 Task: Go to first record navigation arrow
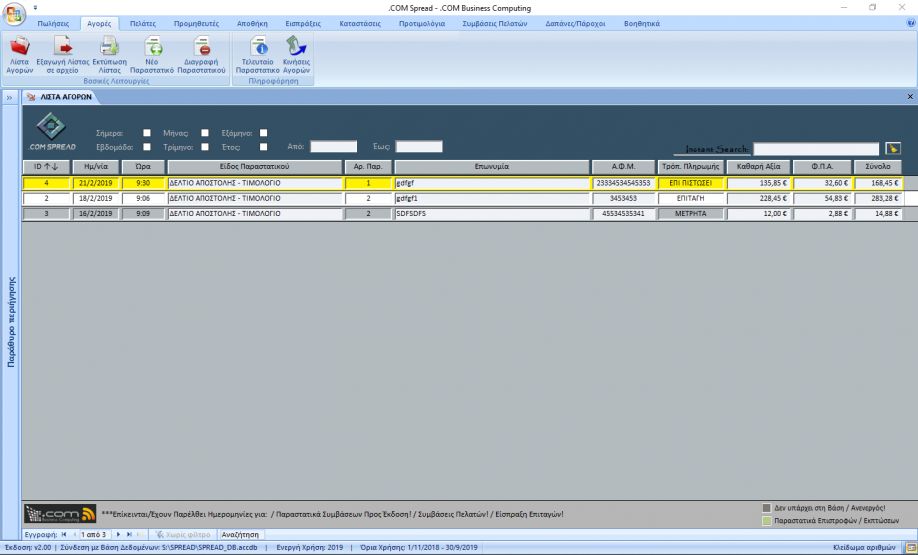pos(64,535)
